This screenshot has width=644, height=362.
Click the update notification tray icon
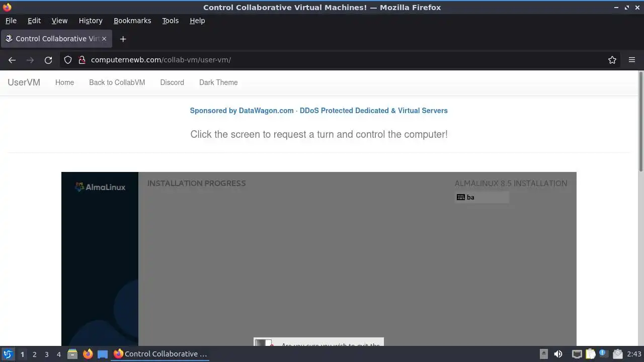click(603, 354)
